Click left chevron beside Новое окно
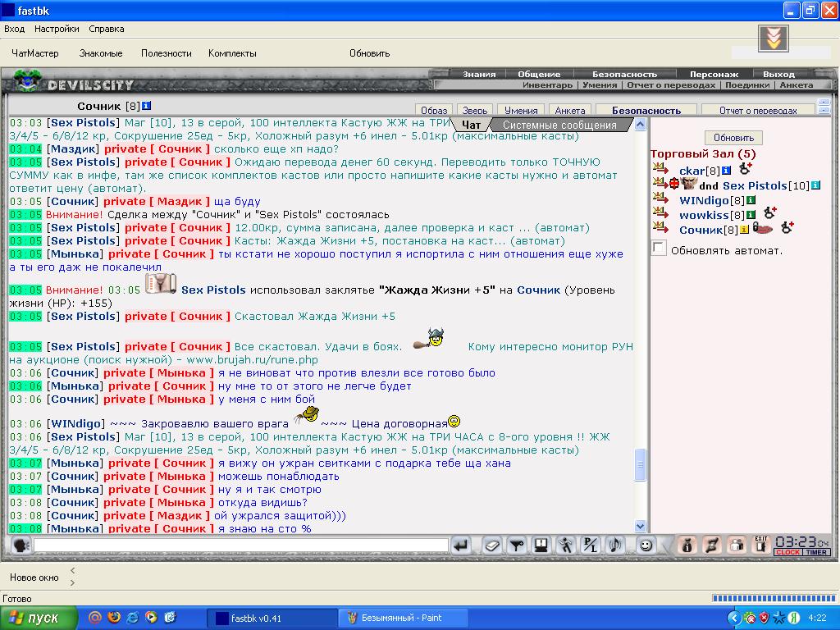 [73, 571]
